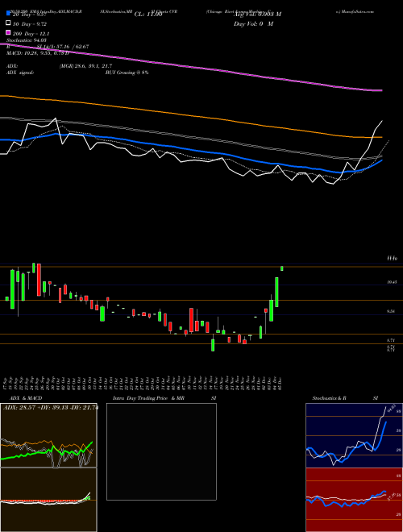Select the '200 Day = 12.1' legend text
The image size is (403, 532).
click(31, 34)
